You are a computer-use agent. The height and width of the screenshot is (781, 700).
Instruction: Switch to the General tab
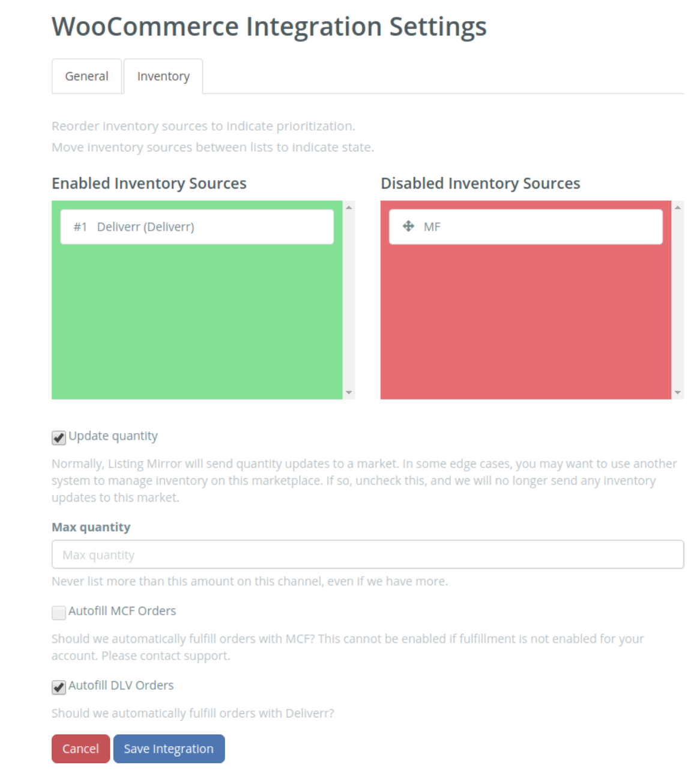tap(87, 76)
